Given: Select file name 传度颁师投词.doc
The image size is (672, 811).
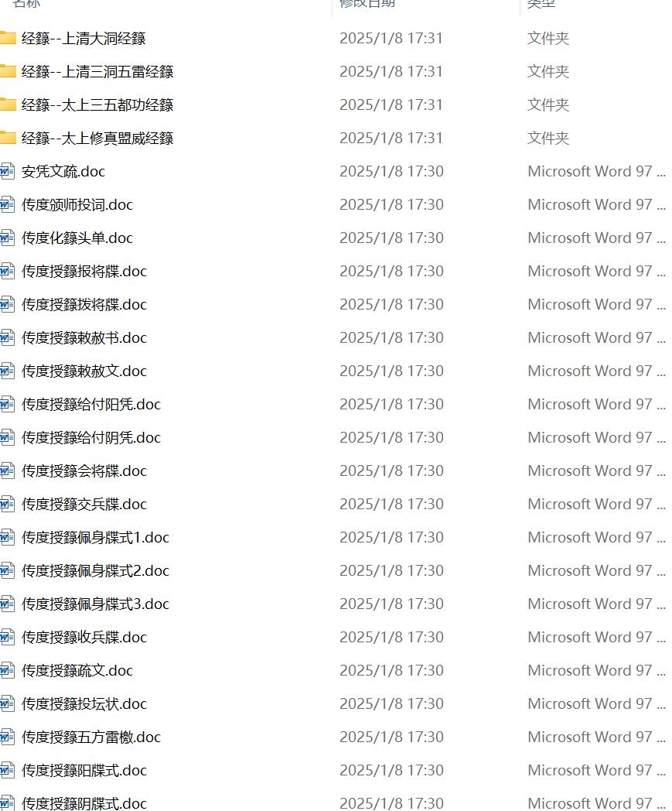Looking at the screenshot, I should pos(77,204).
